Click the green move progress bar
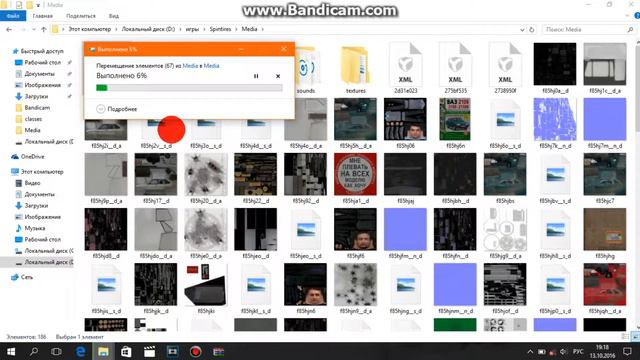 tap(189, 88)
